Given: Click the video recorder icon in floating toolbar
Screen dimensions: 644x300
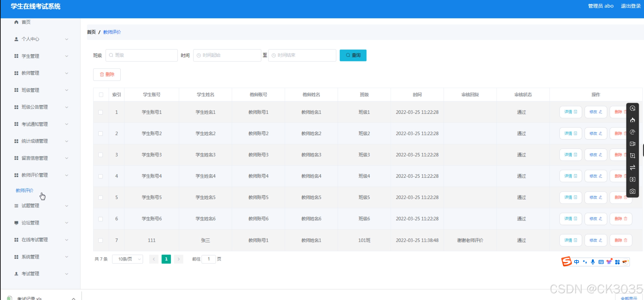Looking at the screenshot, I should [x=632, y=144].
